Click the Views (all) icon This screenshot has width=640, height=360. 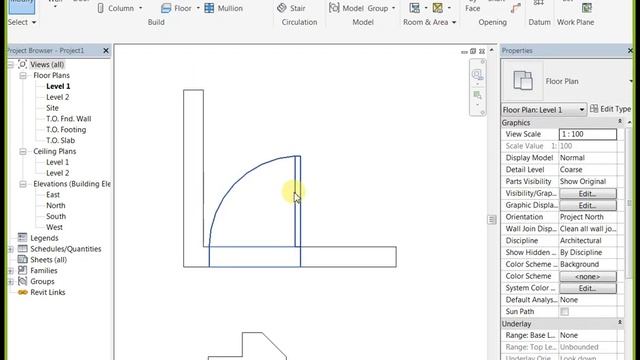(22, 64)
